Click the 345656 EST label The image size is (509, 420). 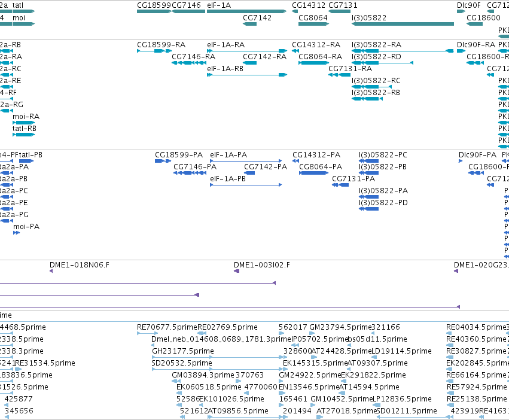click(x=19, y=411)
